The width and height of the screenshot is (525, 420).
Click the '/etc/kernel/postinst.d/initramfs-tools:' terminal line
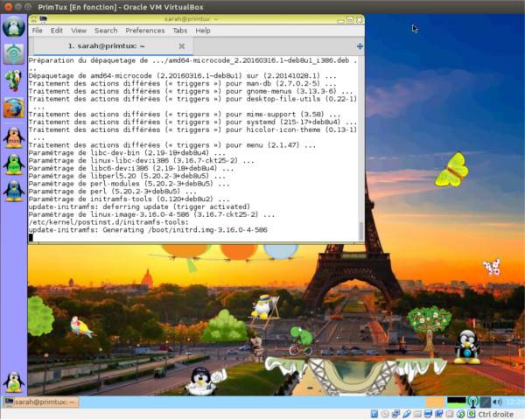pos(108,222)
